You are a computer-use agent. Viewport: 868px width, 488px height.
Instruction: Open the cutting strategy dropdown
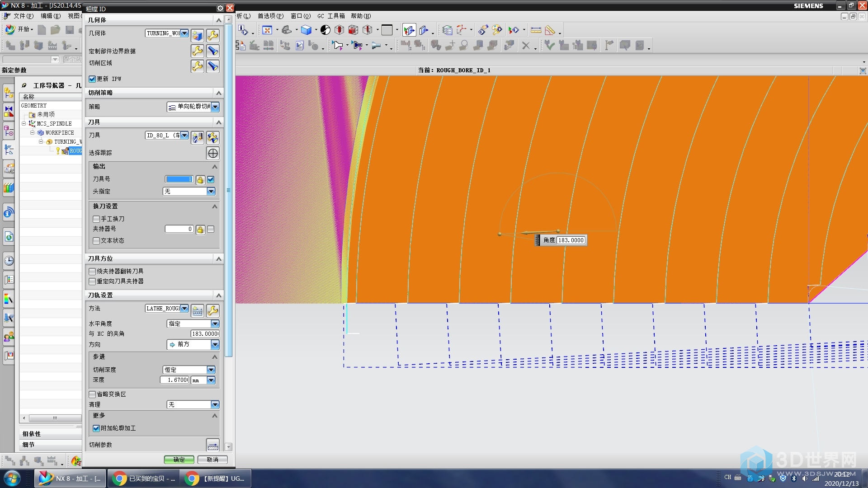pos(215,107)
